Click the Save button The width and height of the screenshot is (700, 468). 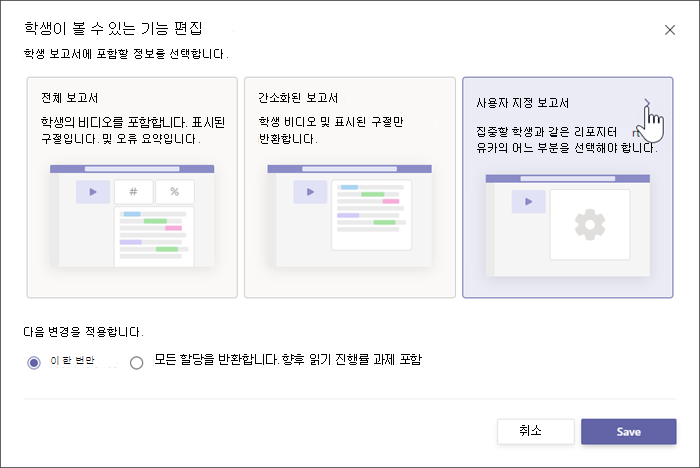click(x=629, y=431)
